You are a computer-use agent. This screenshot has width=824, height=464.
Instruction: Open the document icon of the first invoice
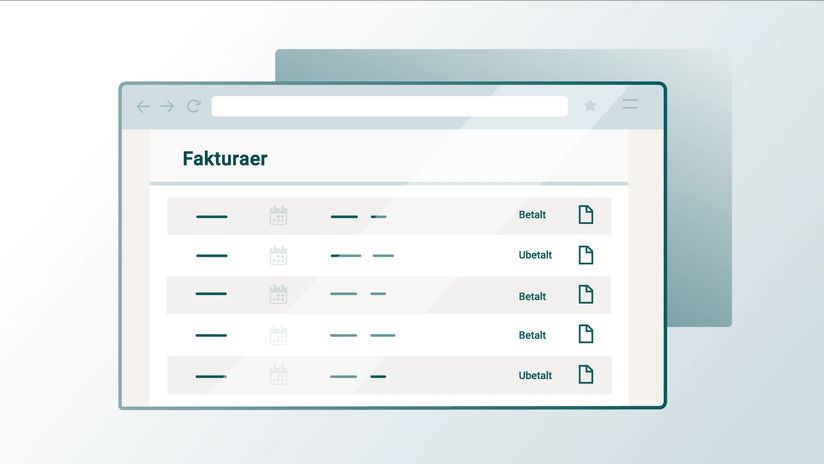click(586, 214)
